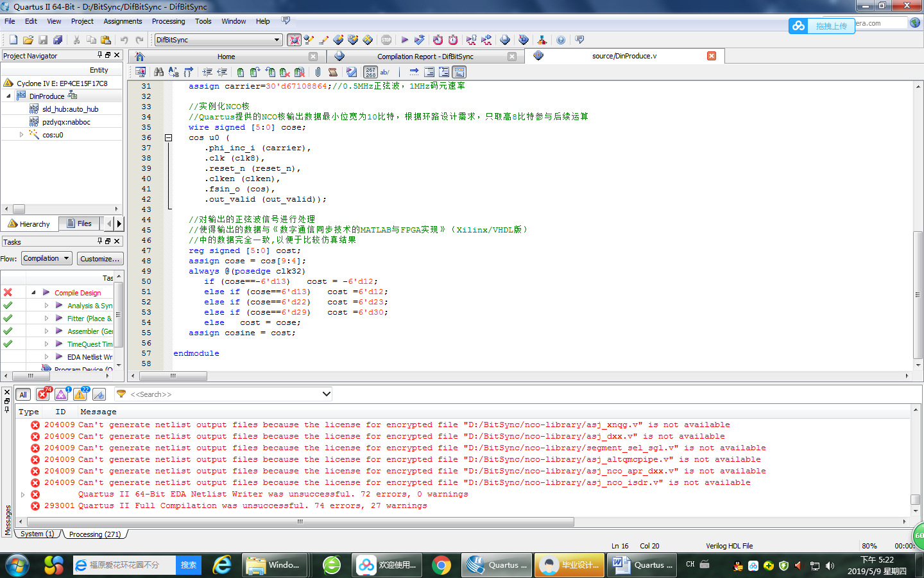This screenshot has height=578, width=924.
Task: Launch Quartus Help with the question mark icon
Action: coord(560,39)
